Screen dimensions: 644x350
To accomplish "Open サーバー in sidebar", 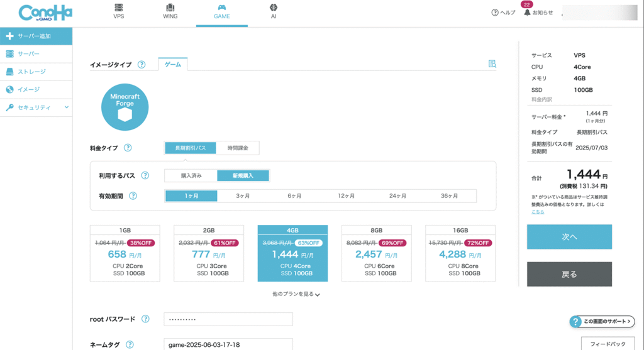I will pyautogui.click(x=36, y=54).
